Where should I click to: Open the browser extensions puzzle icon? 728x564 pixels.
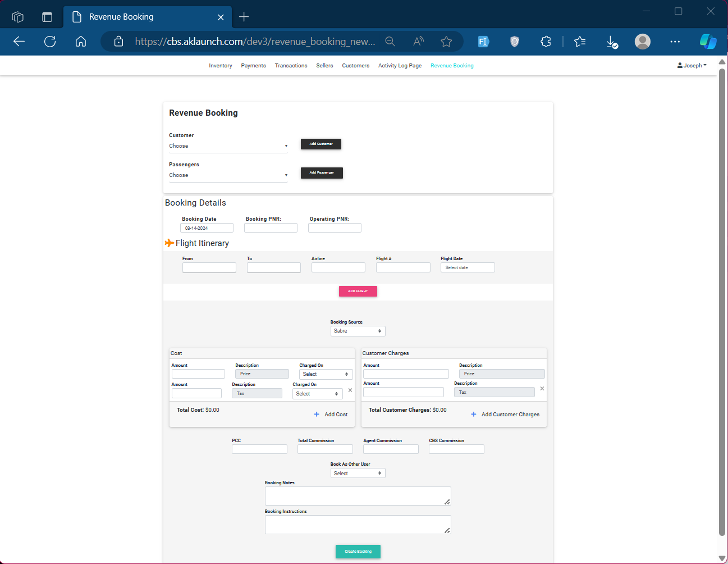546,42
